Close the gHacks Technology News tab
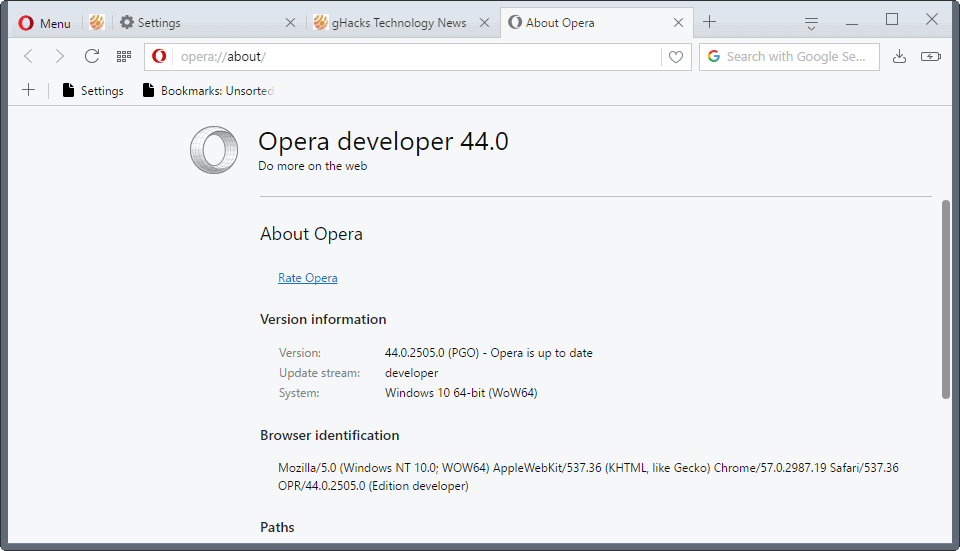Screen dimensions: 960x551 484,23
